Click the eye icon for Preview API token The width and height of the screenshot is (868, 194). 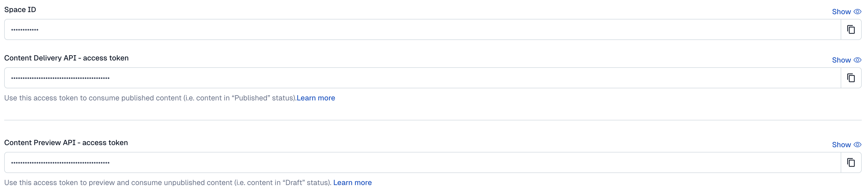(x=857, y=145)
